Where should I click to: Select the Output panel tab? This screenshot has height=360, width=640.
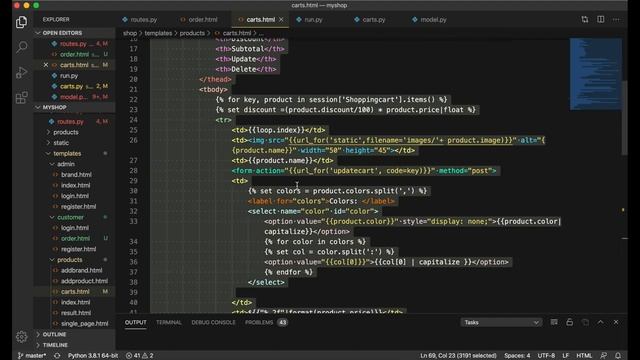(x=136, y=322)
